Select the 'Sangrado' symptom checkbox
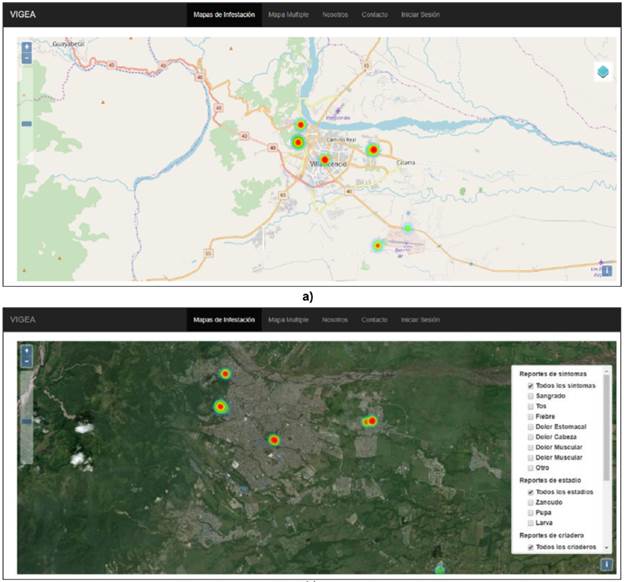Screen dimensions: 624x582 (530, 396)
